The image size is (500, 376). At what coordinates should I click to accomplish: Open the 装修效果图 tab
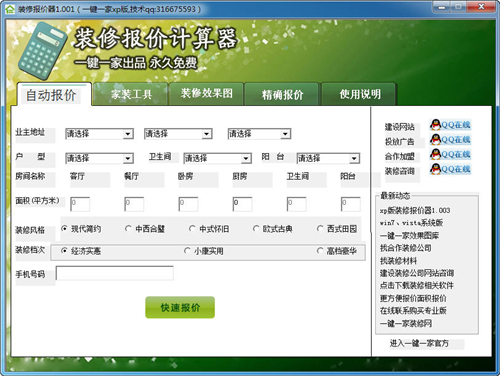[x=206, y=94]
